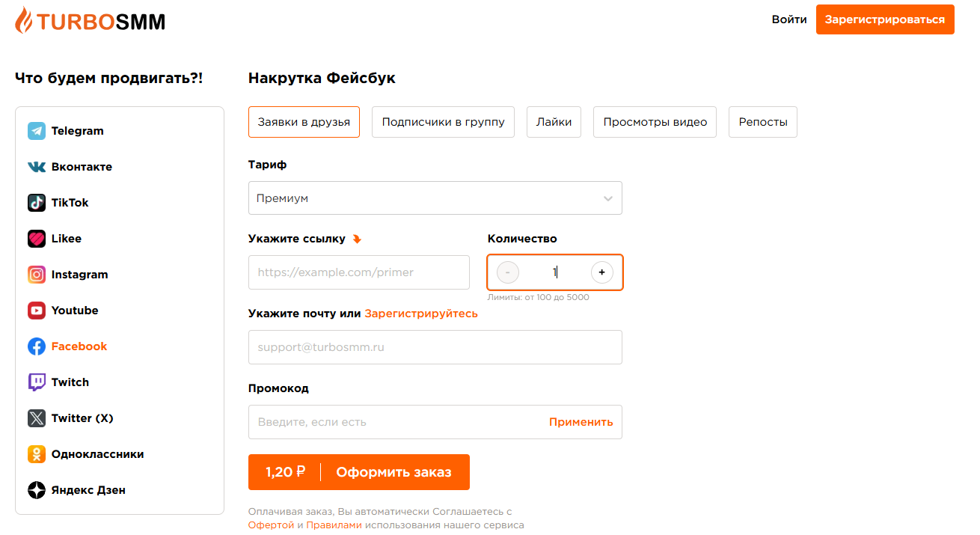Select the Заявки в друзья tab
980x535 pixels.
[x=304, y=122]
